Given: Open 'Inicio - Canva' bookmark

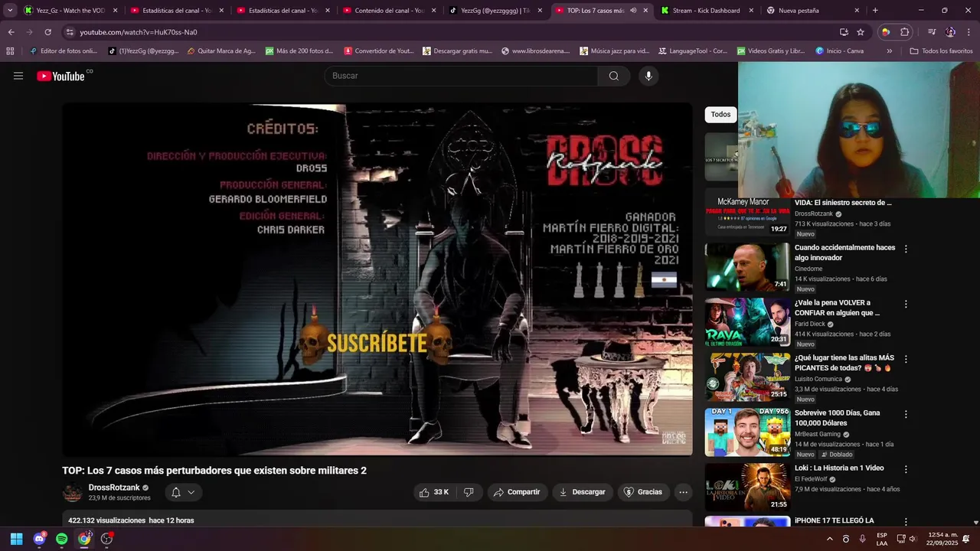Looking at the screenshot, I should [x=840, y=51].
